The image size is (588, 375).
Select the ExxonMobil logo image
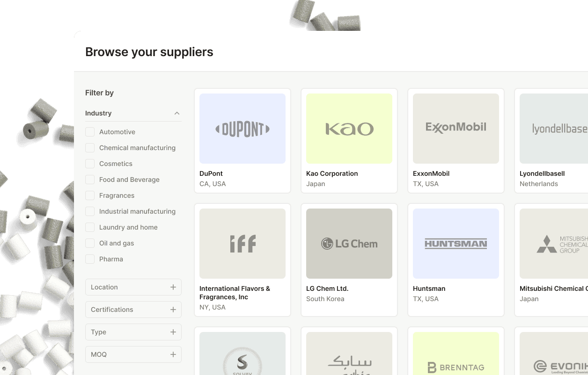456,129
